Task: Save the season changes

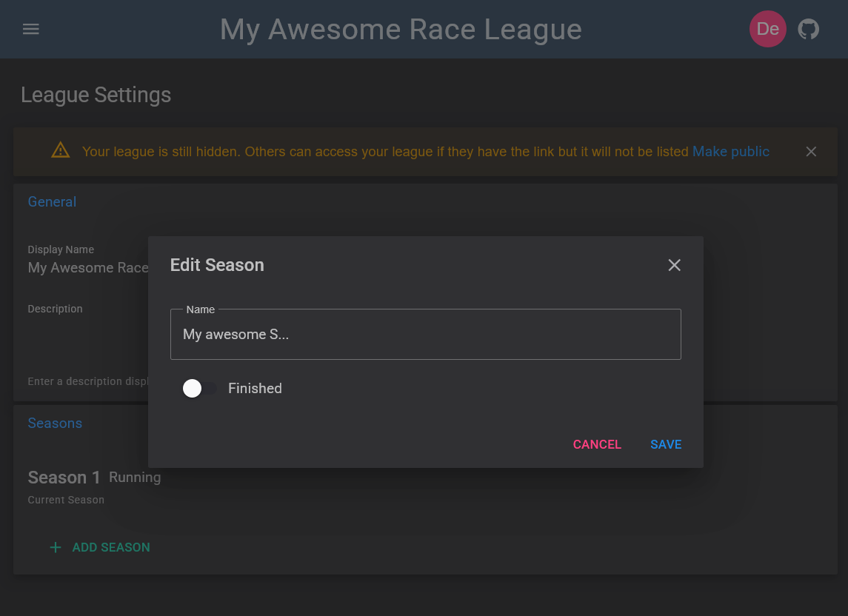Action: pyautogui.click(x=666, y=444)
